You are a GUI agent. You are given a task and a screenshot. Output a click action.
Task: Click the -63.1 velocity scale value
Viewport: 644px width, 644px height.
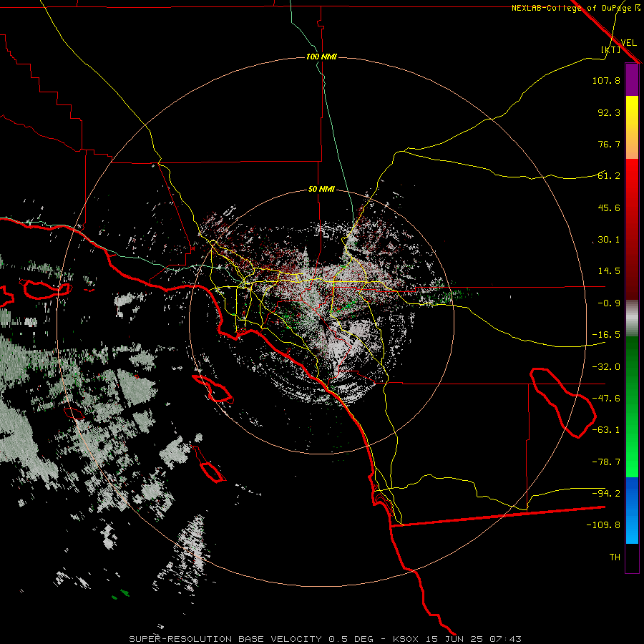tap(606, 430)
